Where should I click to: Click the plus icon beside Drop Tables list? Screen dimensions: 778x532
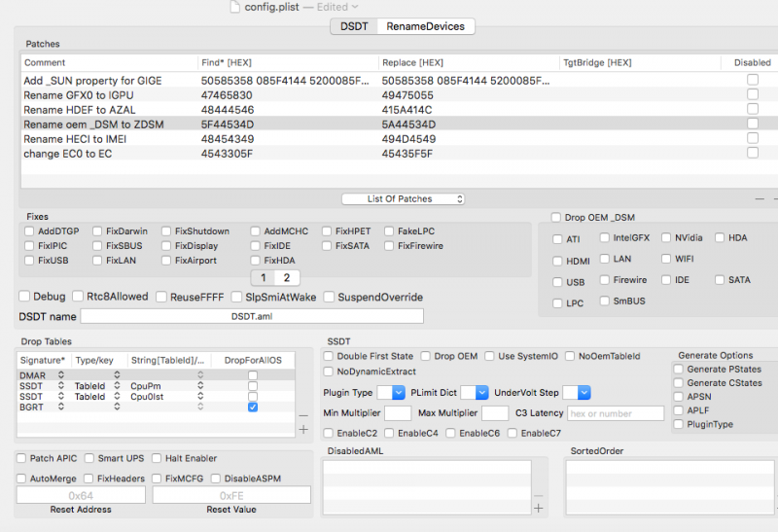click(303, 429)
